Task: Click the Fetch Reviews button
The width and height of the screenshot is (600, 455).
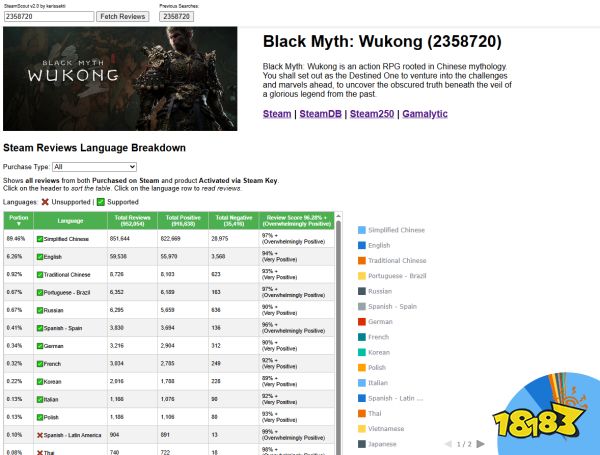Action: pyautogui.click(x=122, y=16)
